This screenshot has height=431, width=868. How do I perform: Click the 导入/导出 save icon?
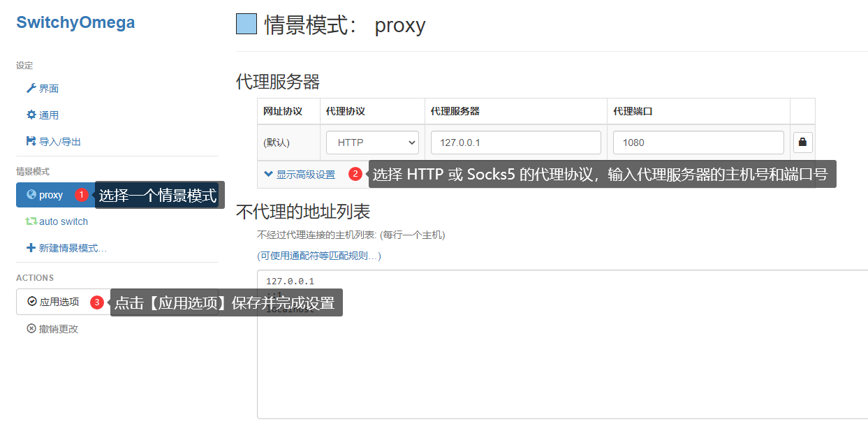point(31,141)
